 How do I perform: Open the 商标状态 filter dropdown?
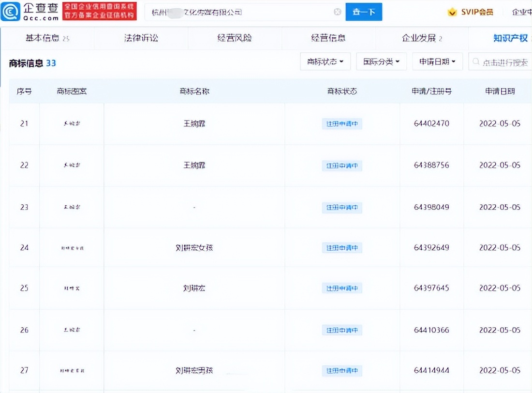point(325,62)
